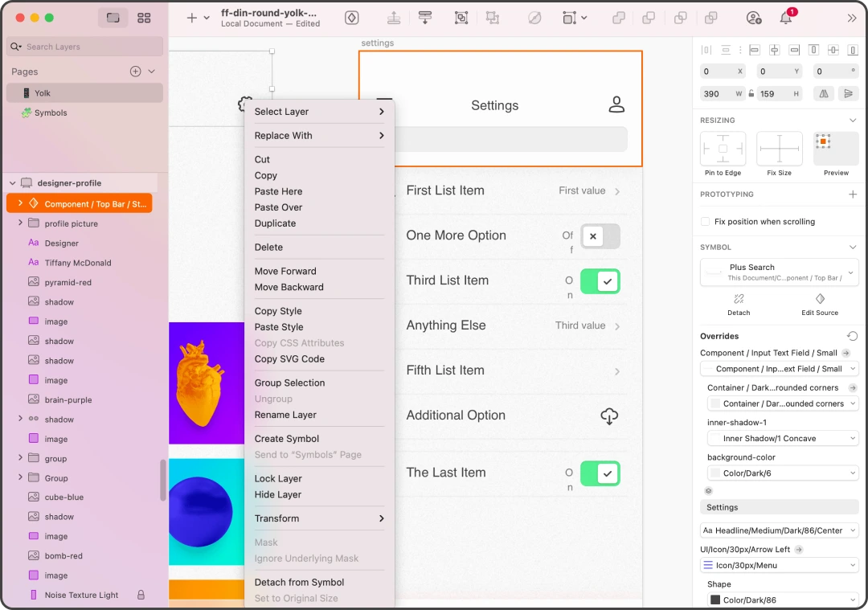Open the Inner Shadow/1 Concave dropdown
This screenshot has width=868, height=610.
tap(783, 438)
